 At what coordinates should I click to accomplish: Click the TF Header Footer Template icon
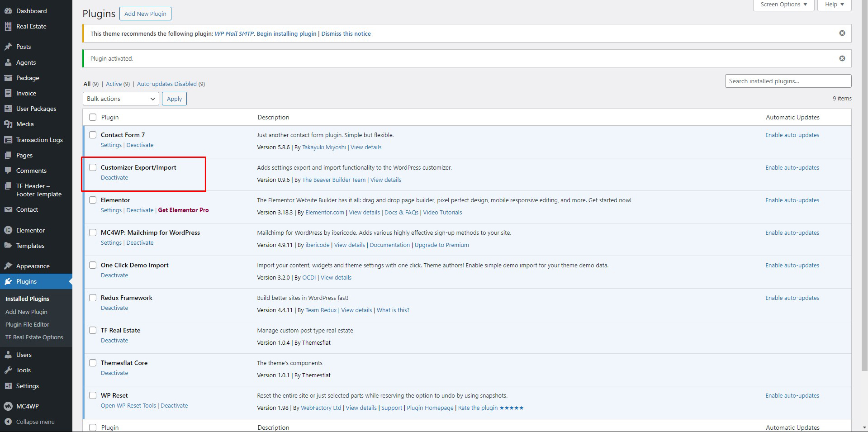(8, 186)
